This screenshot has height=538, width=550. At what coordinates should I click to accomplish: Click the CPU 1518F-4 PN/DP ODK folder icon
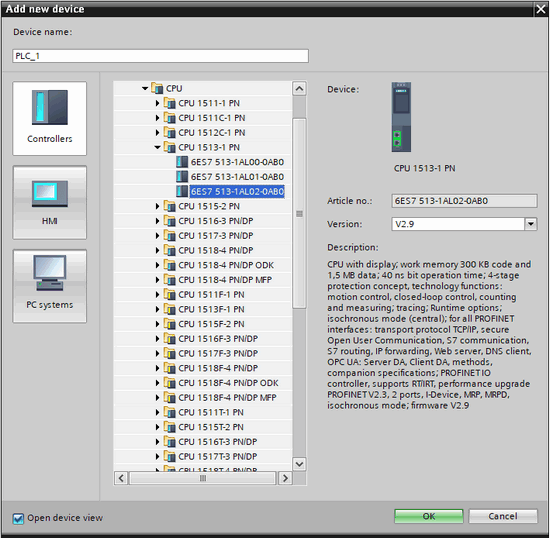(170, 383)
